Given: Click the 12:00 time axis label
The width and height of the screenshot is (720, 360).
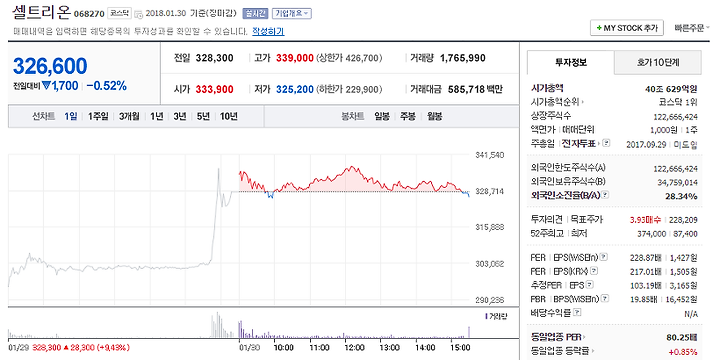Looking at the screenshot, I should click(354, 347).
